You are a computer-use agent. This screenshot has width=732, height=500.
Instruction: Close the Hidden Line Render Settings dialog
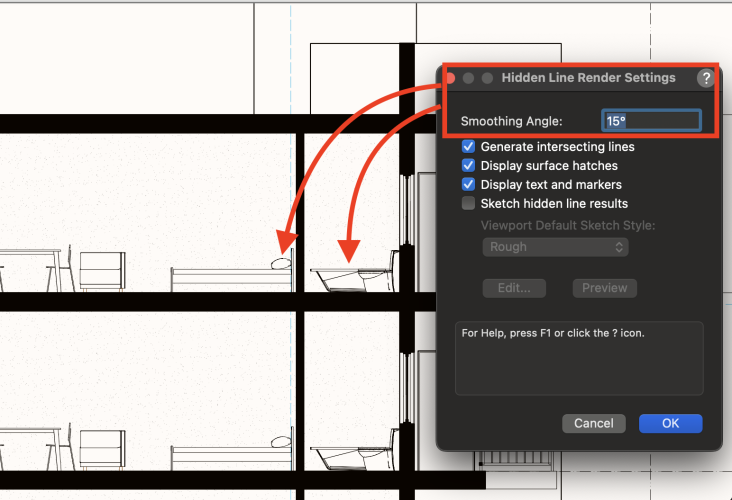click(450, 78)
